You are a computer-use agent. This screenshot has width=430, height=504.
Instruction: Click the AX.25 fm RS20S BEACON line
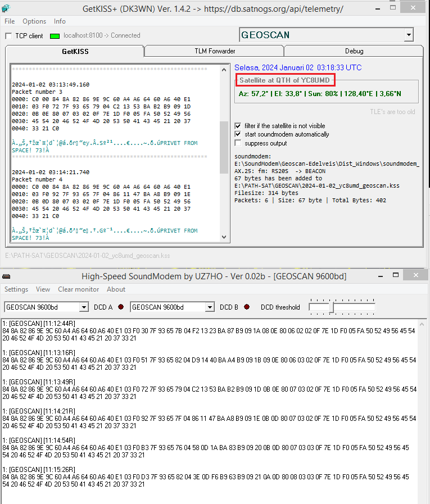280,171
